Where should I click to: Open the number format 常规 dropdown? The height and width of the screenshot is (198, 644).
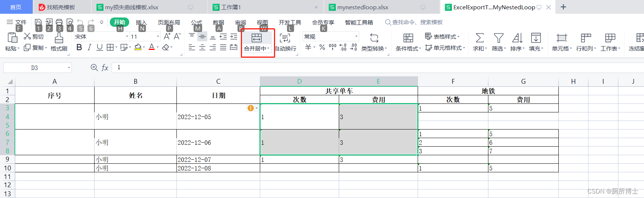click(x=357, y=36)
